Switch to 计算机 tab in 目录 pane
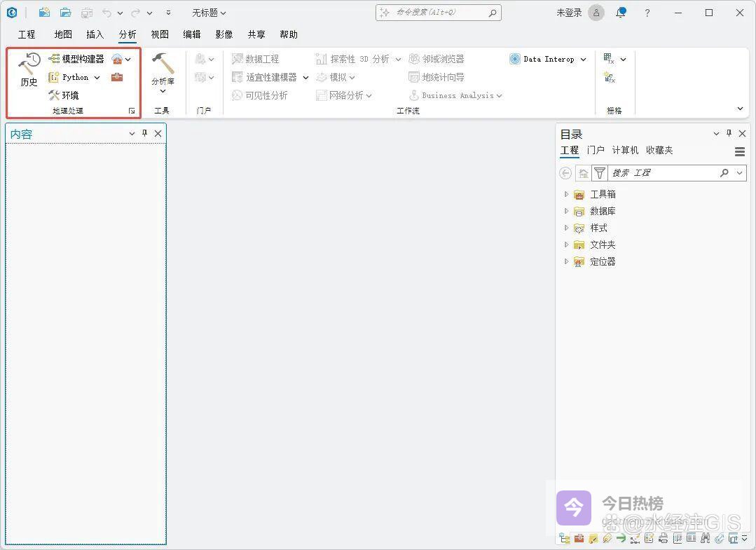 (x=625, y=150)
